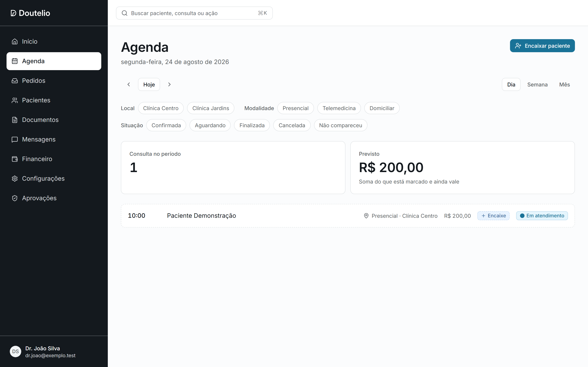This screenshot has width=588, height=367.
Task: Focus the Buscar paciente search field
Action: [x=194, y=13]
